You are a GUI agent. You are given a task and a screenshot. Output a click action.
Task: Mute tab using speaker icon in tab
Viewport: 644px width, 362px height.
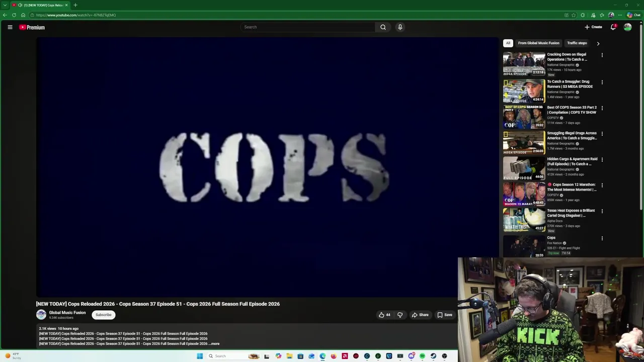pyautogui.click(x=20, y=5)
